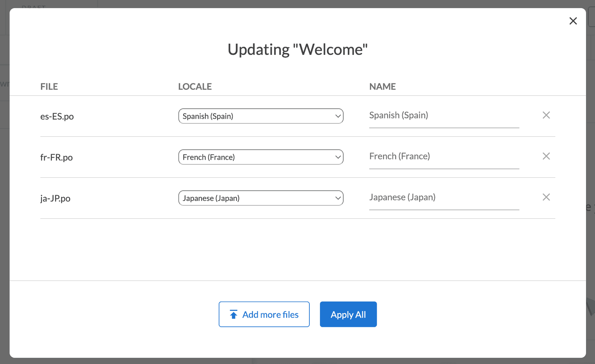Remove the fr-FR.po file entry
The height and width of the screenshot is (364, 595).
pos(546,156)
